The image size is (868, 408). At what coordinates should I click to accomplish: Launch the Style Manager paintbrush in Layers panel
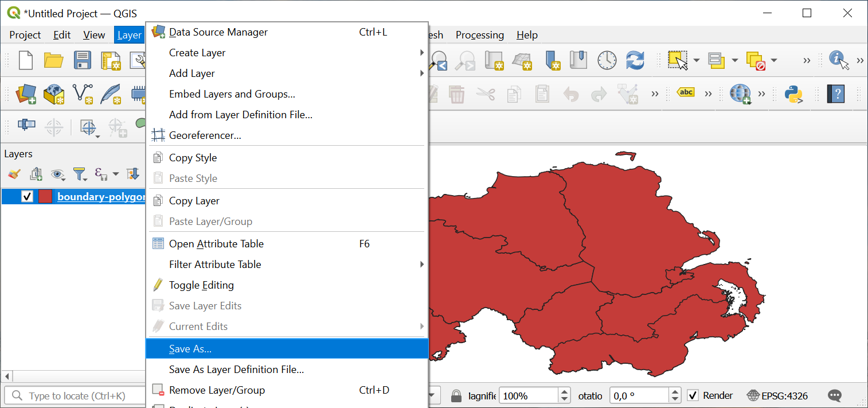tap(14, 174)
